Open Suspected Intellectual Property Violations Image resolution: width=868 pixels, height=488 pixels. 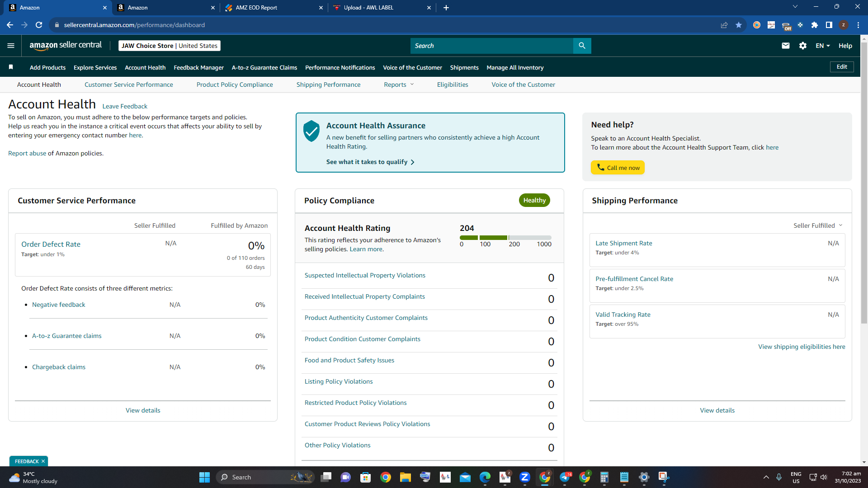(365, 275)
